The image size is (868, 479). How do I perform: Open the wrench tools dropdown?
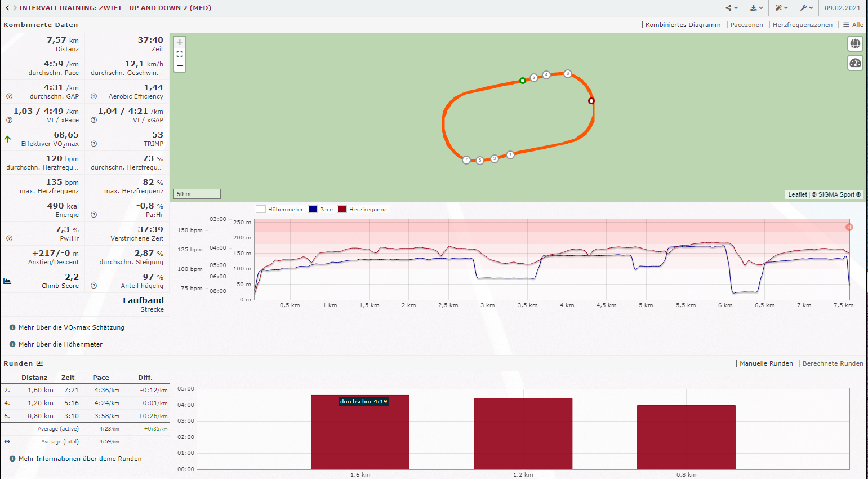pyautogui.click(x=806, y=8)
